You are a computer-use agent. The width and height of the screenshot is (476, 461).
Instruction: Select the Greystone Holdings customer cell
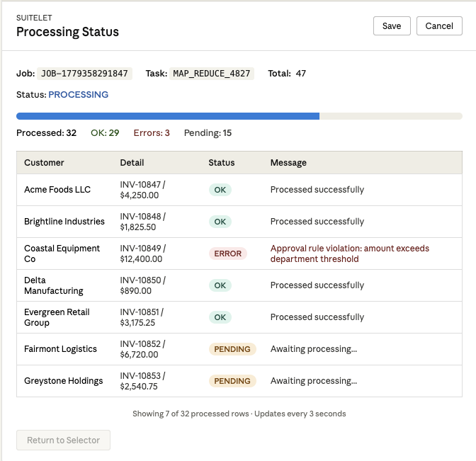tap(64, 381)
